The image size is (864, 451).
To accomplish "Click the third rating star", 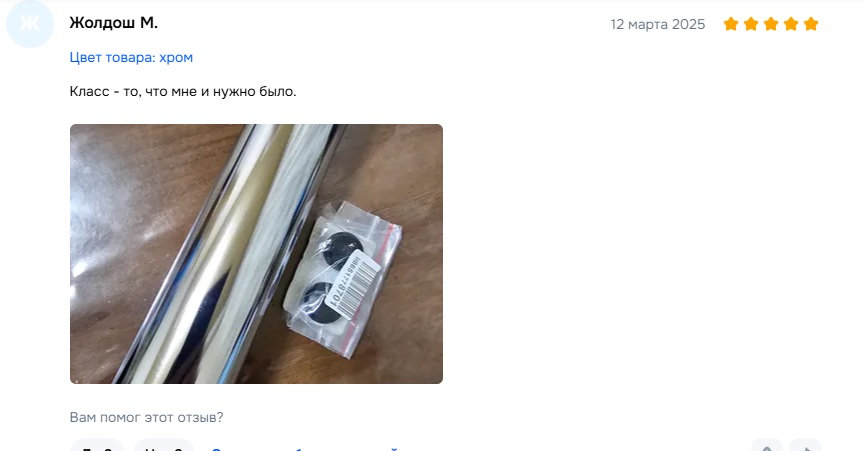I will [771, 24].
